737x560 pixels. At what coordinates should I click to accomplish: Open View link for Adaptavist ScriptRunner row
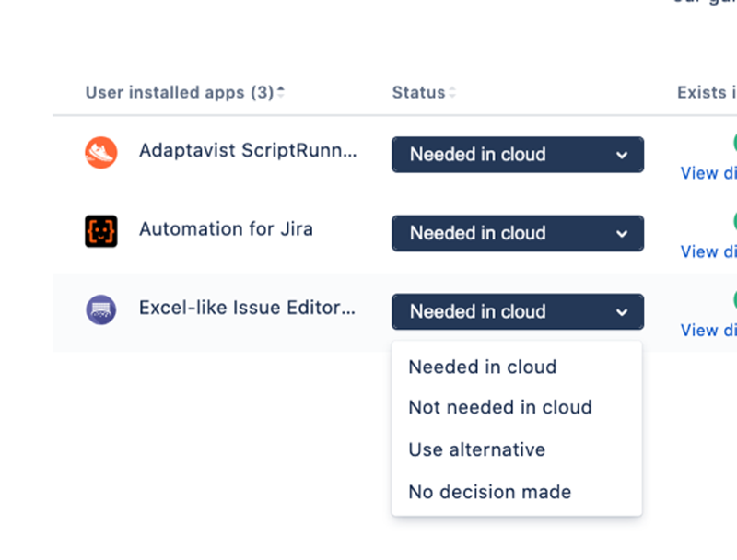coord(708,173)
